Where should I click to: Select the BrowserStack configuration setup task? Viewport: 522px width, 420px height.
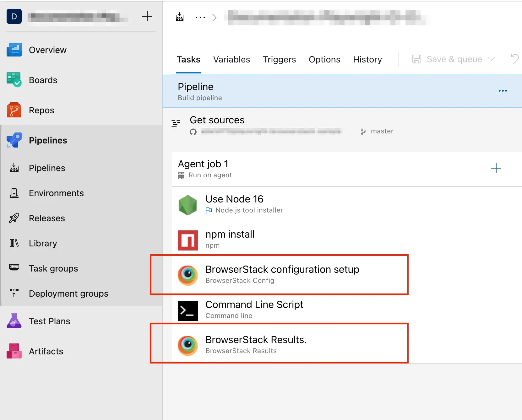pos(282,274)
